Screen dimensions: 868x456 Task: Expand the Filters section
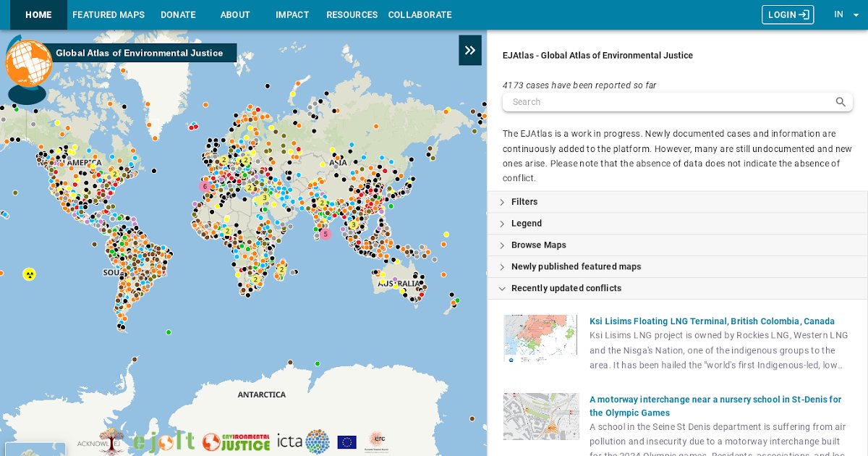677,202
